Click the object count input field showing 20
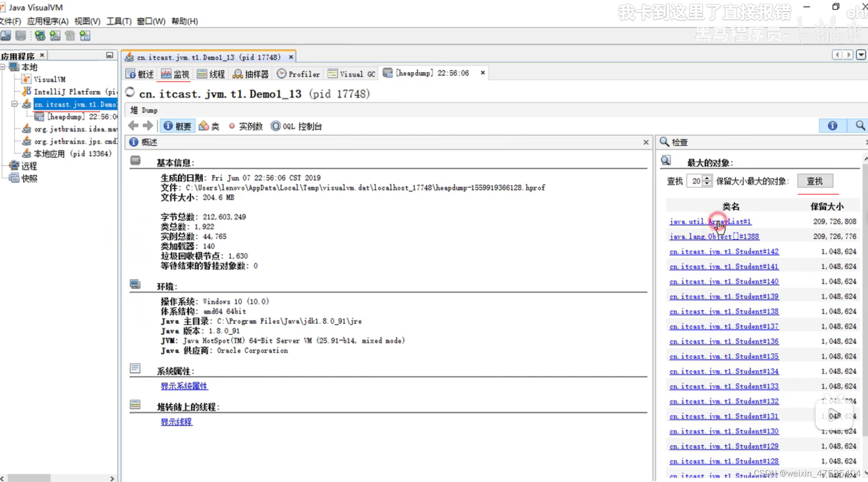The width and height of the screenshot is (868, 482). (695, 181)
